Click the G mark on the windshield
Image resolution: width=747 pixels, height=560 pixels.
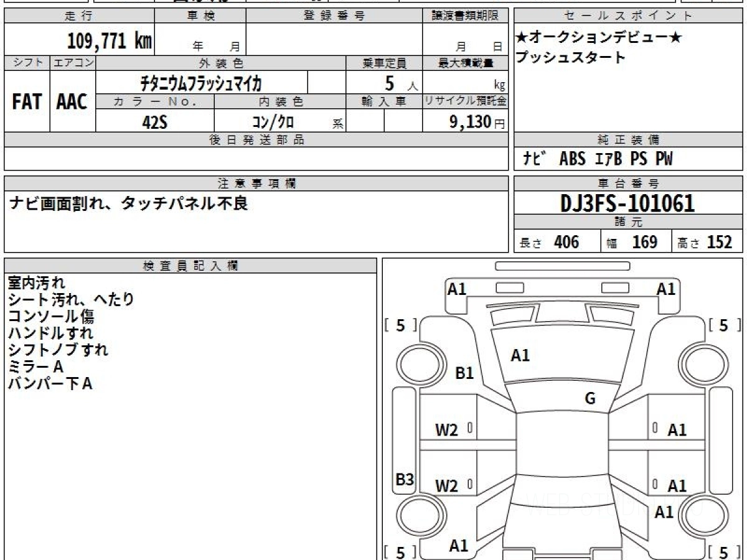click(x=590, y=399)
